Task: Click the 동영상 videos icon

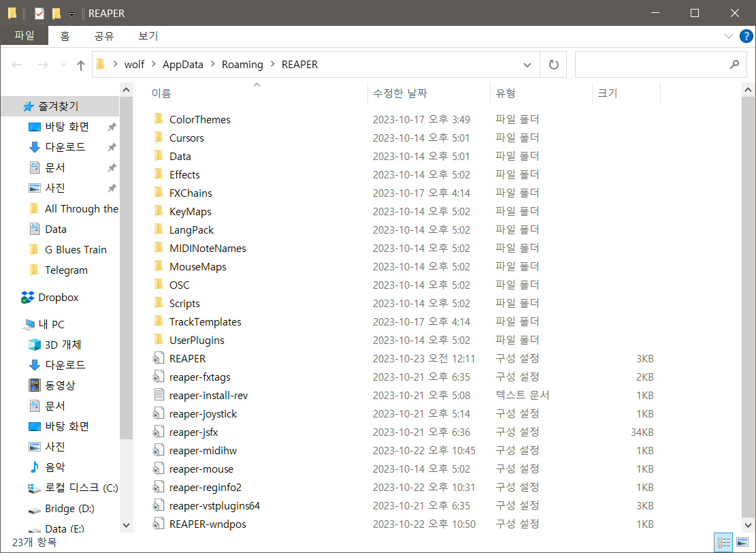Action: pyautogui.click(x=35, y=385)
